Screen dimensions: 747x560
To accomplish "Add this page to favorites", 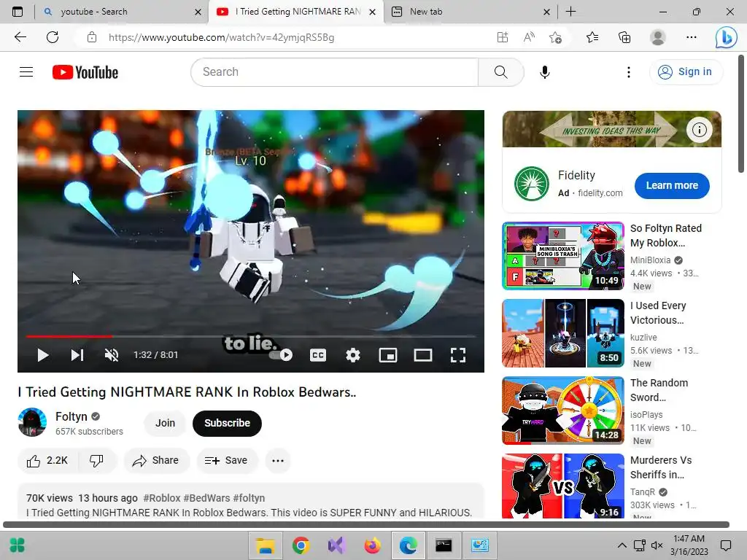I will pyautogui.click(x=555, y=37).
